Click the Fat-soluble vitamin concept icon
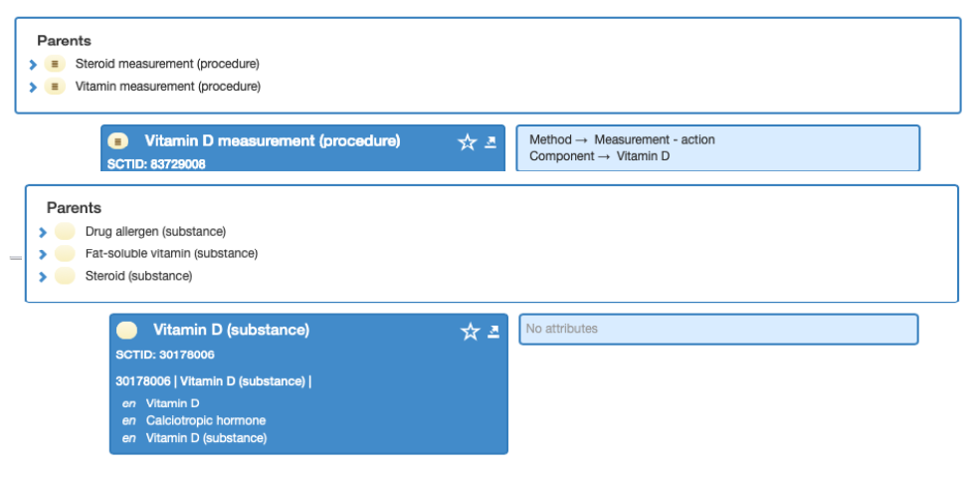The width and height of the screenshot is (980, 482). coord(65,254)
